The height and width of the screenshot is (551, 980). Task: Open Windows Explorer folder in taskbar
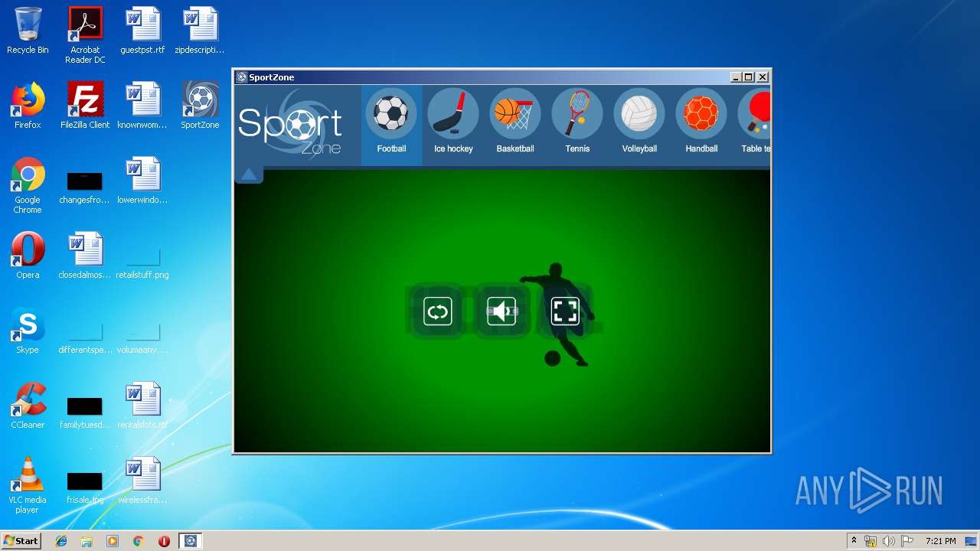(87, 541)
